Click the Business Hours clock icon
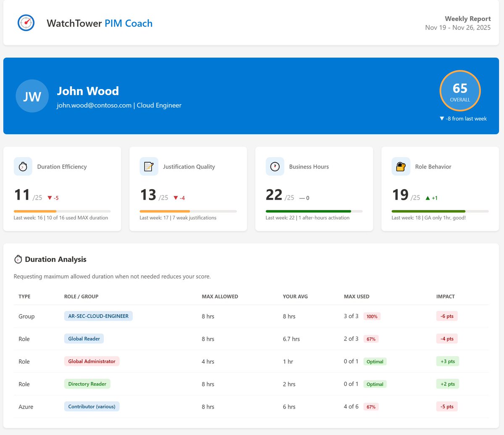 tap(275, 166)
